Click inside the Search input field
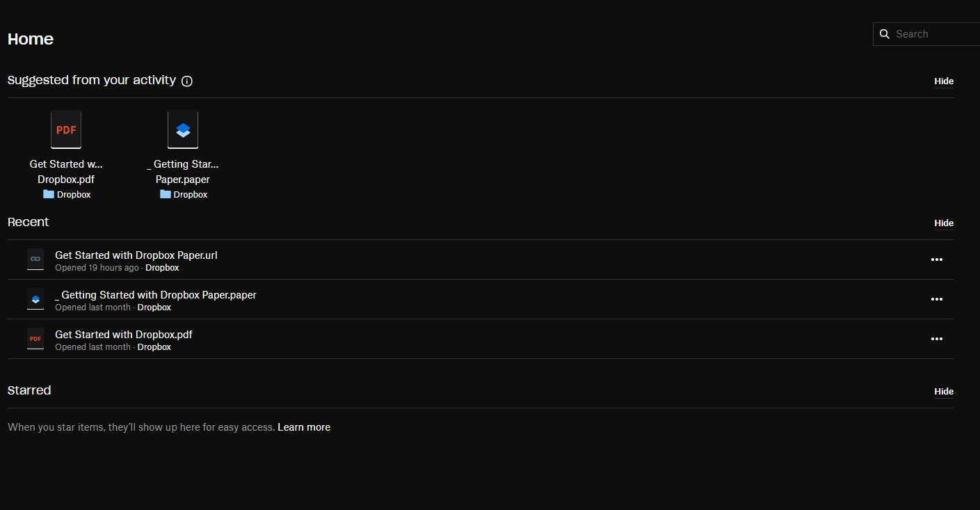The width and height of the screenshot is (980, 510). click(932, 33)
